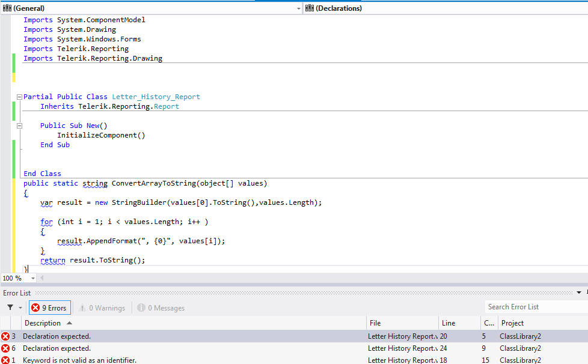Image resolution: width=588 pixels, height=364 pixels.
Task: Select the first 'Declaration expected.' error row
Action: 180,336
